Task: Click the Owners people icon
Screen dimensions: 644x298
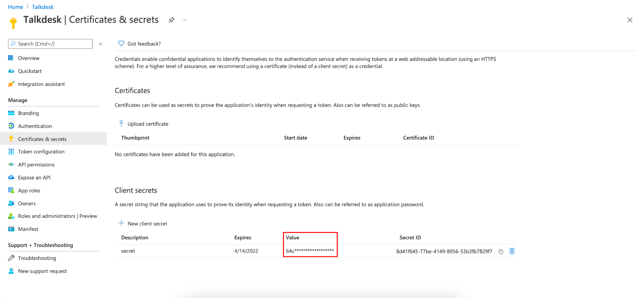Action: (x=11, y=203)
